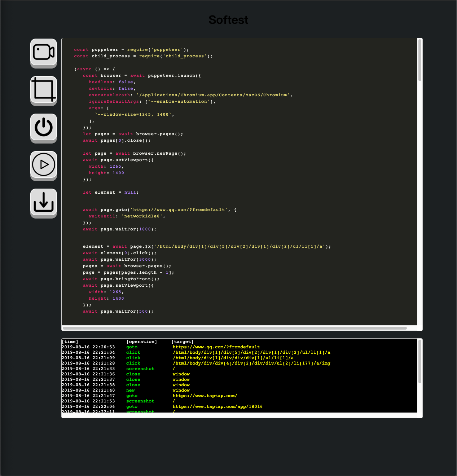Image resolution: width=457 pixels, height=476 pixels.
Task: Click the waitUntil networkidle0 line
Action: pyautogui.click(x=127, y=216)
